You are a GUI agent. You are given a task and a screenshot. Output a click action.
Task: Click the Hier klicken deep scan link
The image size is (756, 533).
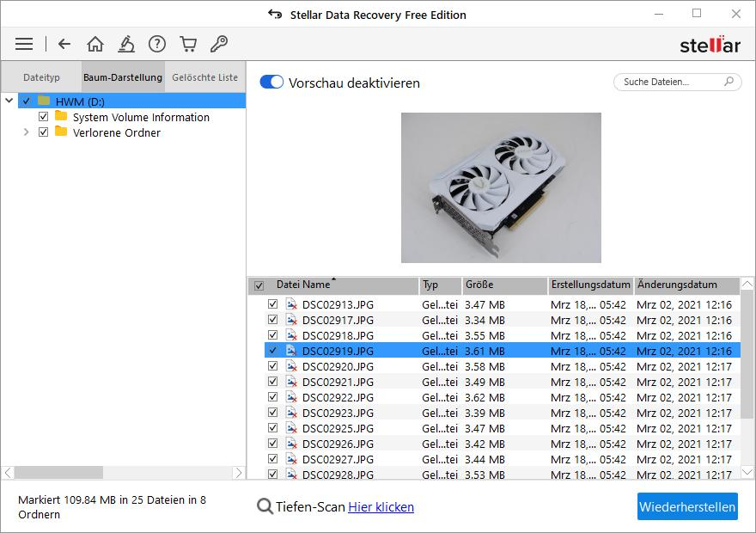coord(381,507)
